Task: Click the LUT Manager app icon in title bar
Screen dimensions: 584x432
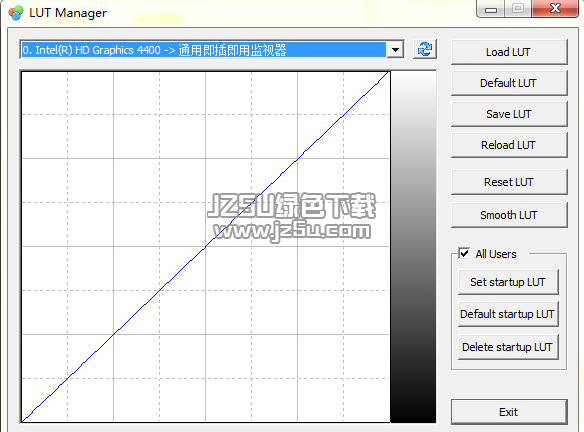Action: (x=16, y=13)
